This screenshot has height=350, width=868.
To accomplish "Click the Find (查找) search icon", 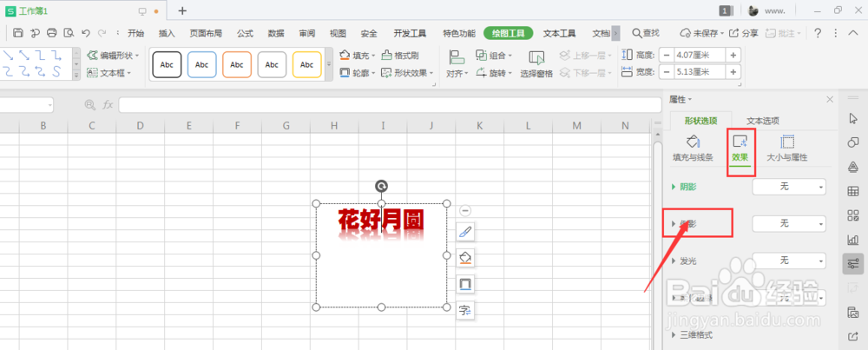I will pos(646,33).
